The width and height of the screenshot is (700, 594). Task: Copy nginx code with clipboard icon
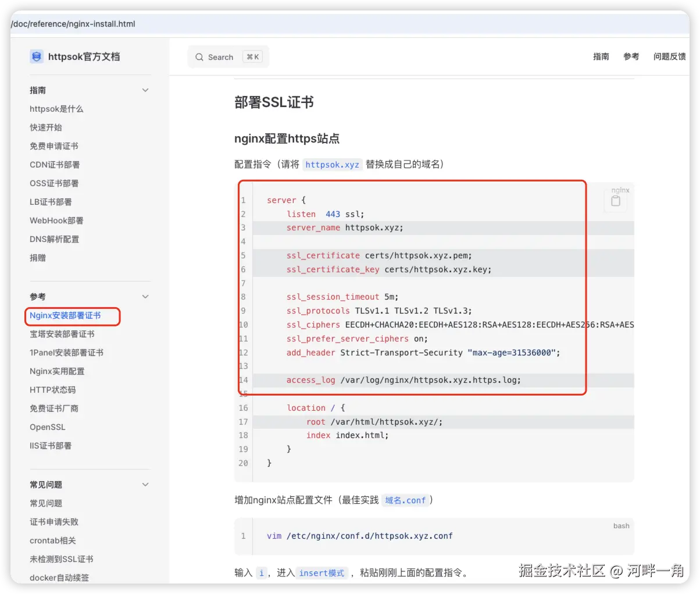(x=616, y=201)
